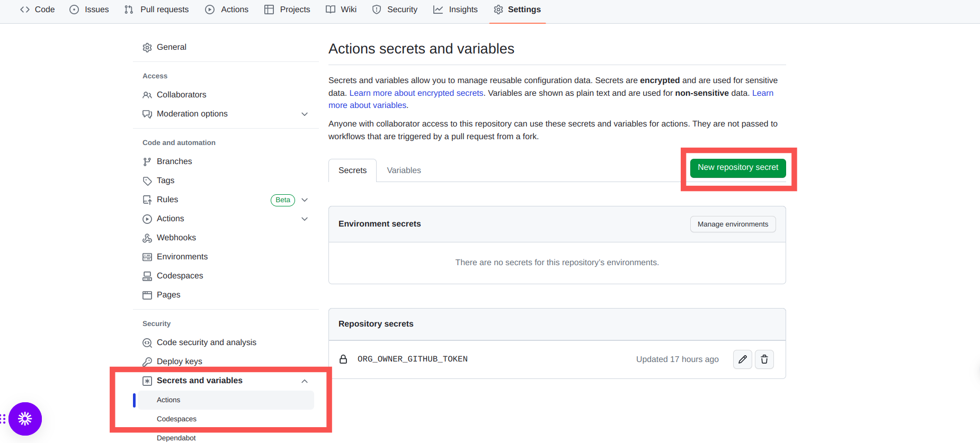Click the Repository secrets heading
Image resolution: width=980 pixels, height=443 pixels.
point(376,324)
